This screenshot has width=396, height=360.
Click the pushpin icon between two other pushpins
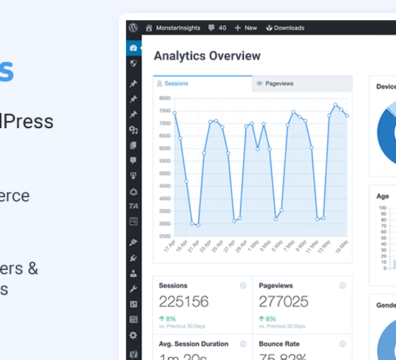tap(133, 99)
